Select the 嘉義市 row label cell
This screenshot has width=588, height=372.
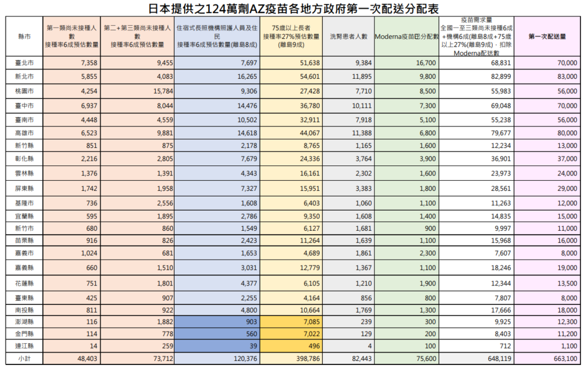(x=24, y=253)
